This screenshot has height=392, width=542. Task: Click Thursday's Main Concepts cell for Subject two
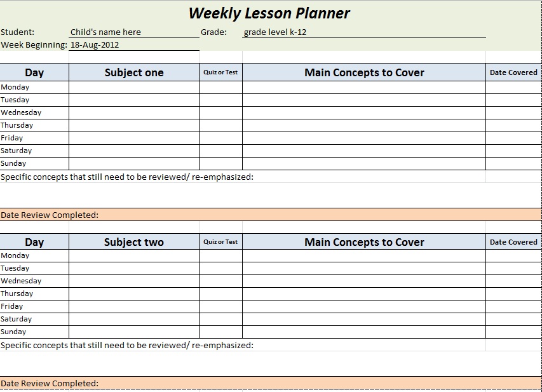tap(363, 294)
